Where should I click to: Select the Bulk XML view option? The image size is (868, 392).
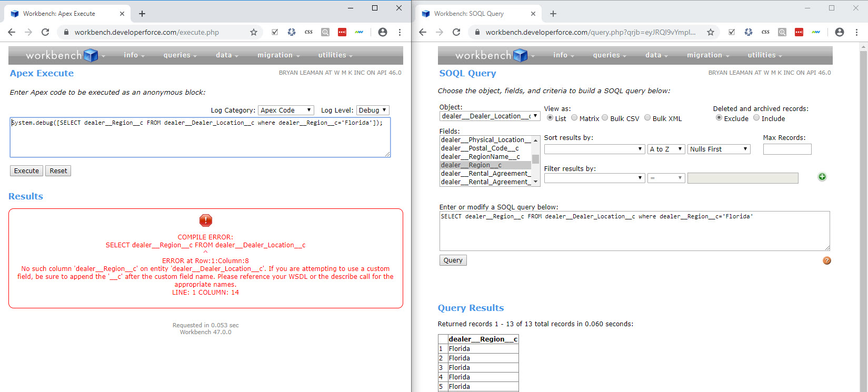tap(647, 118)
